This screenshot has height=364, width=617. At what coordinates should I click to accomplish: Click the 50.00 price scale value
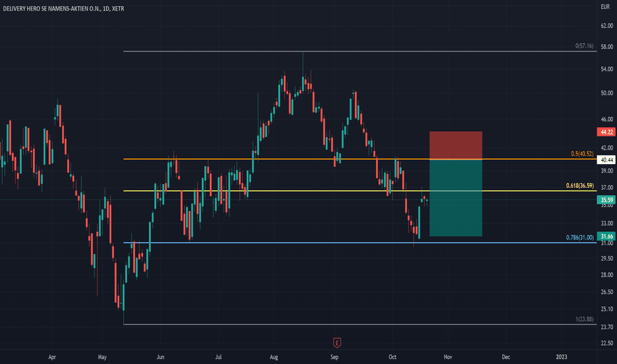pyautogui.click(x=607, y=93)
